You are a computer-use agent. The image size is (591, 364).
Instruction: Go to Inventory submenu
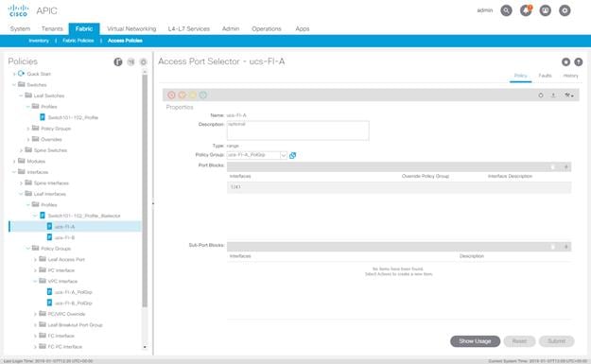39,41
